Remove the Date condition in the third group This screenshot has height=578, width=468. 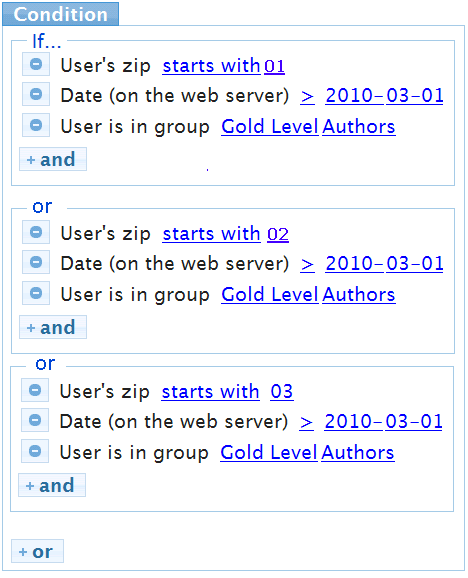pyautogui.click(x=35, y=420)
